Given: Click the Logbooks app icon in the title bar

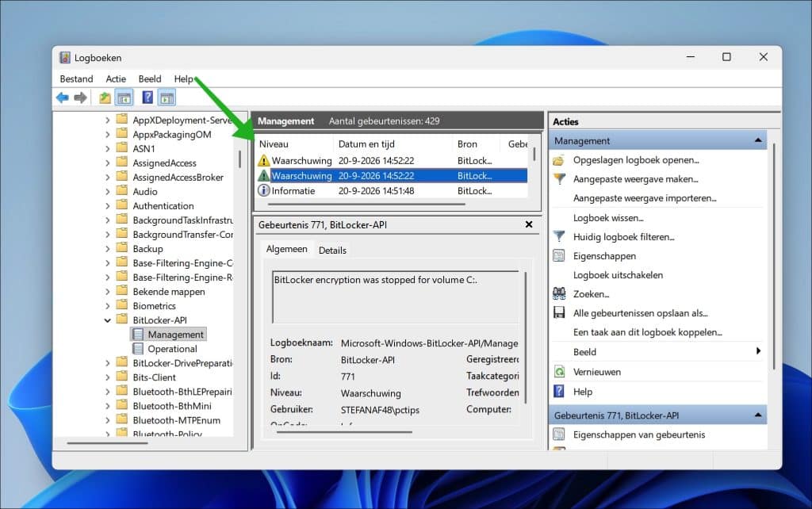Looking at the screenshot, I should (x=65, y=57).
